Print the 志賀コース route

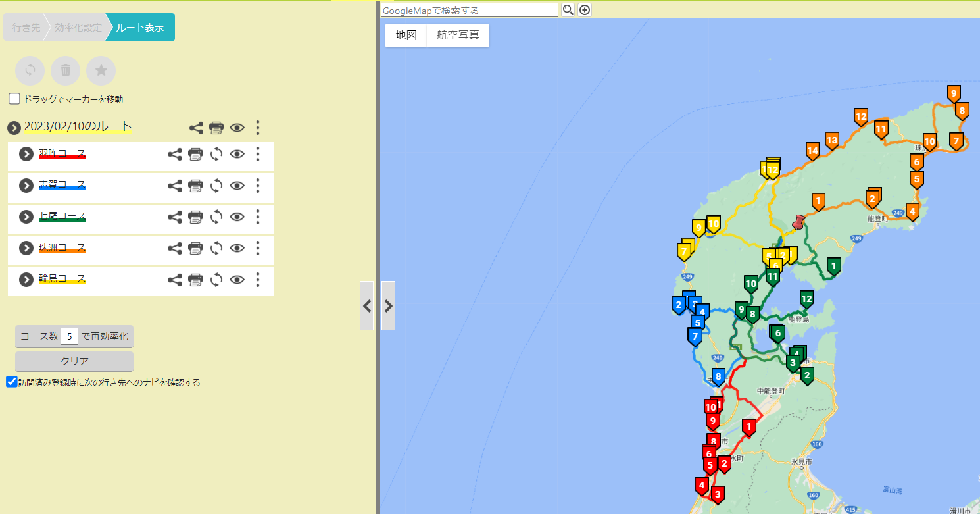tap(195, 186)
